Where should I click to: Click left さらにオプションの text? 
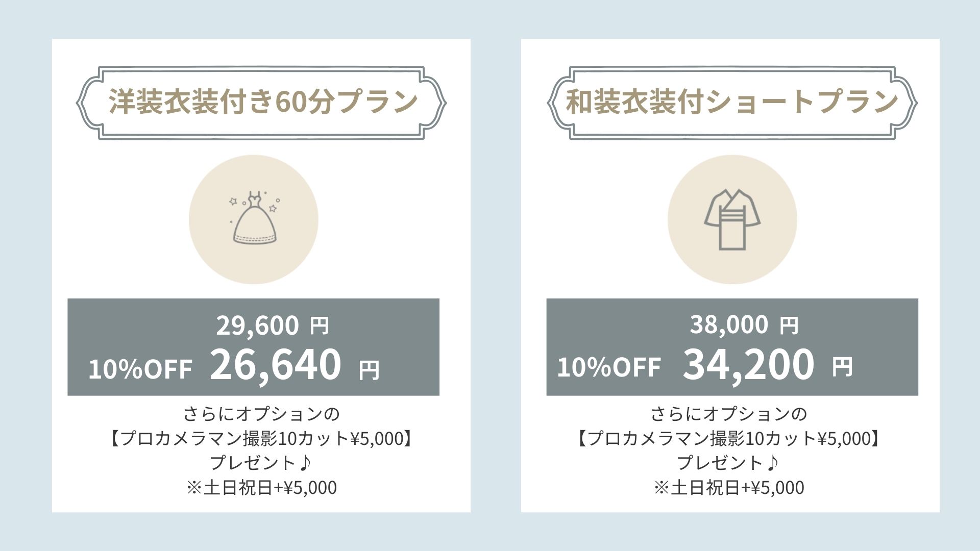click(x=261, y=414)
